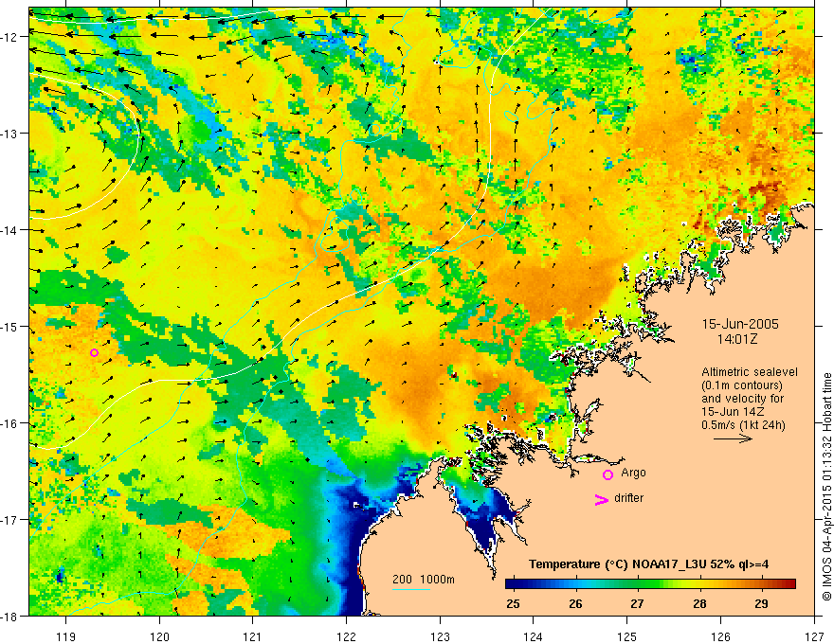
Task: Click the colorbar tick label '27'
Action: pos(637,603)
